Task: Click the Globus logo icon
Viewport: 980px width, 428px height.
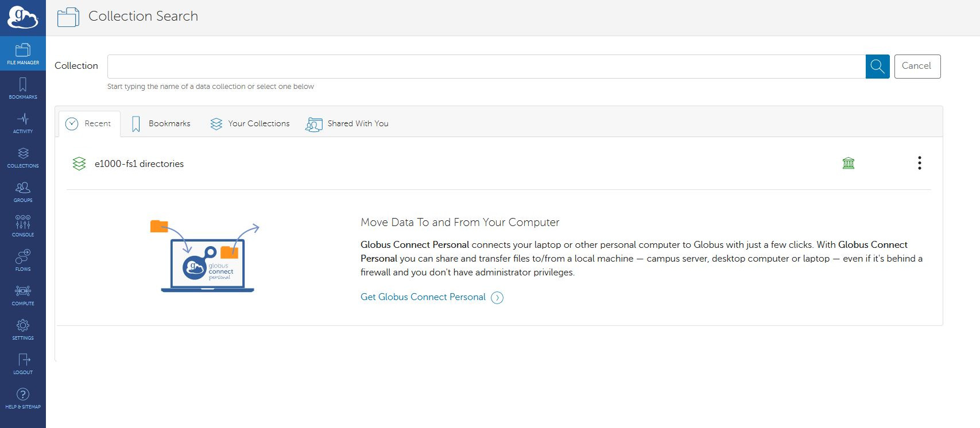Action: [x=22, y=18]
